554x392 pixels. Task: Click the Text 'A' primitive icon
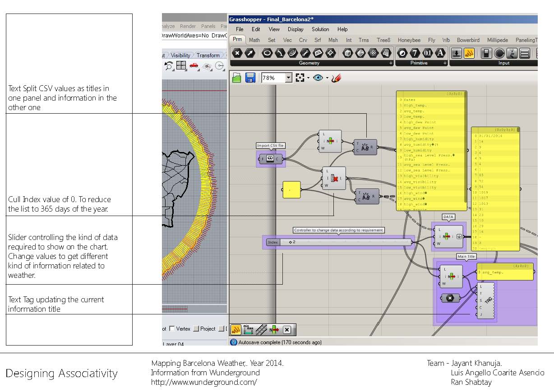pos(440,53)
